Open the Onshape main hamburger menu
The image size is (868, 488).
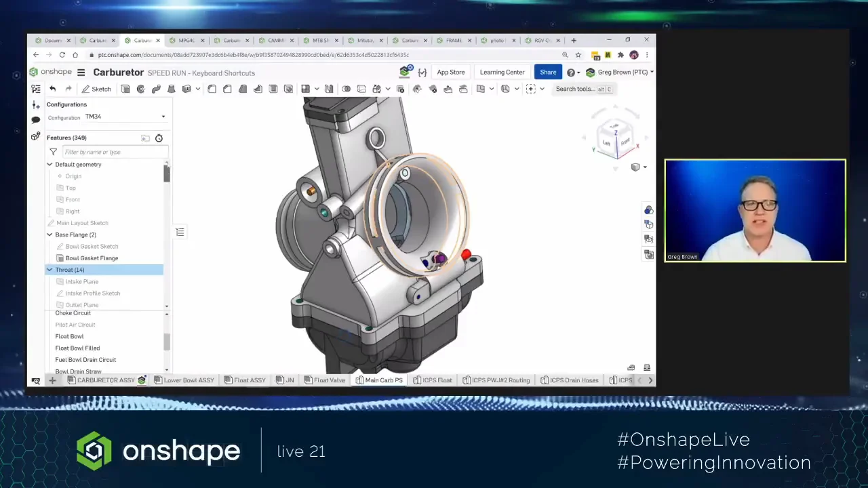point(81,73)
